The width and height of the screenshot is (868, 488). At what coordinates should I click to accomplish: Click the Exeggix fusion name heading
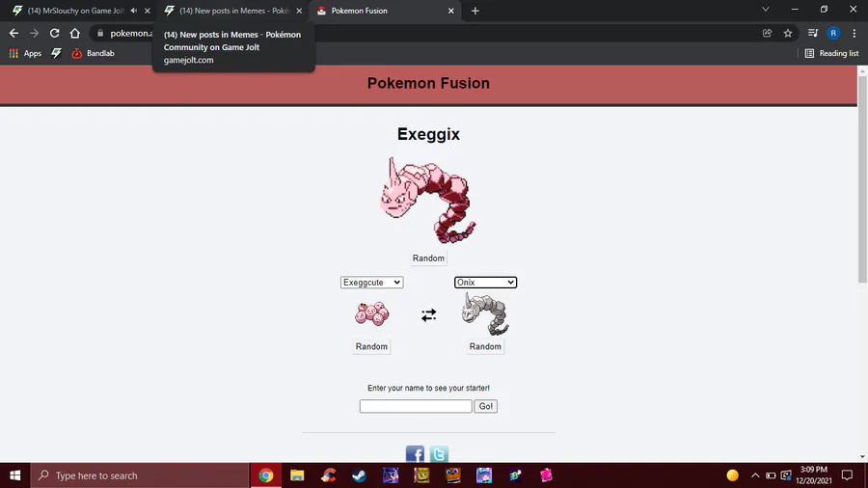[x=428, y=134]
